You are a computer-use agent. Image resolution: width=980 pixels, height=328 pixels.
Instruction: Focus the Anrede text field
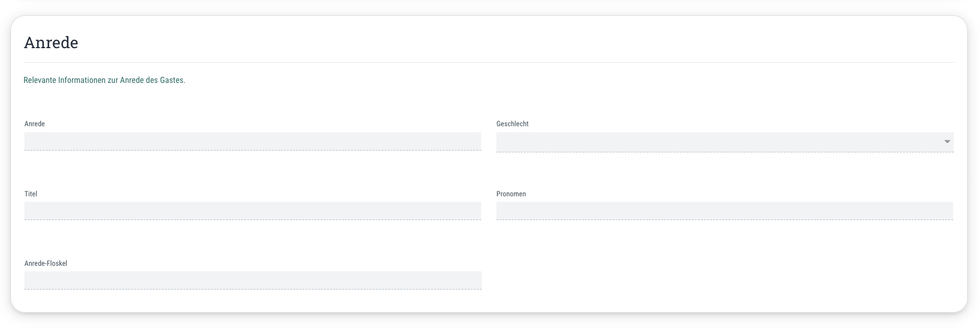[253, 141]
